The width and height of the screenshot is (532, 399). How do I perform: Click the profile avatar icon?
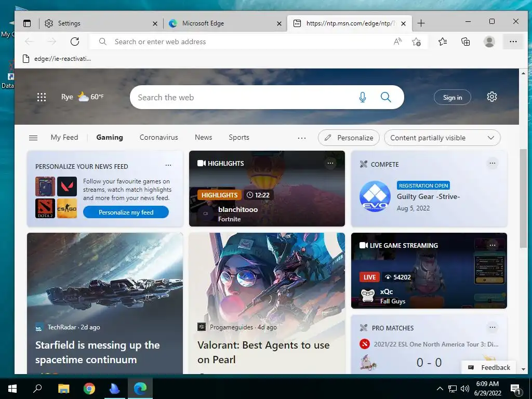[489, 42]
